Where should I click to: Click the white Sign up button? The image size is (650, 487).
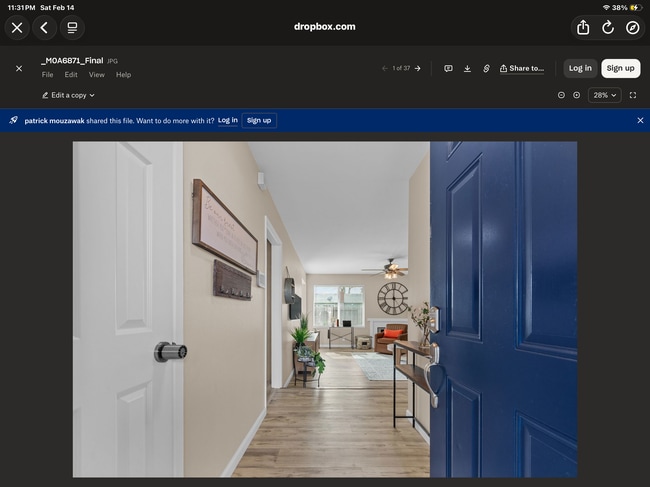620,68
